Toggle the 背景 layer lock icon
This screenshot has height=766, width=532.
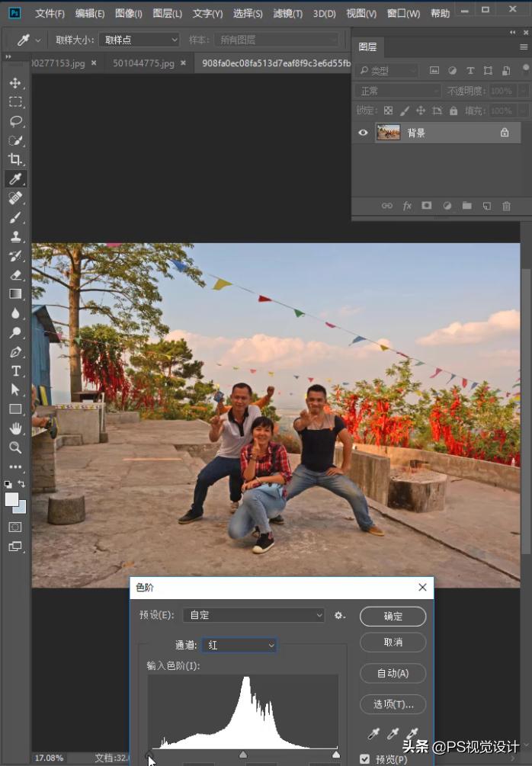[504, 133]
